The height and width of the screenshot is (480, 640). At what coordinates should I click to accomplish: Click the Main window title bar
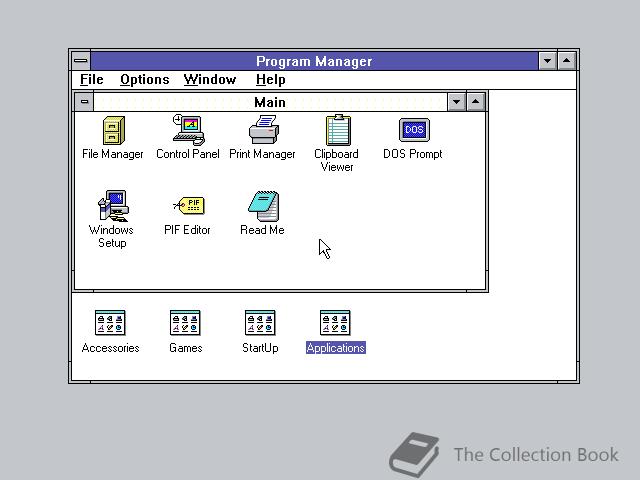click(x=270, y=102)
